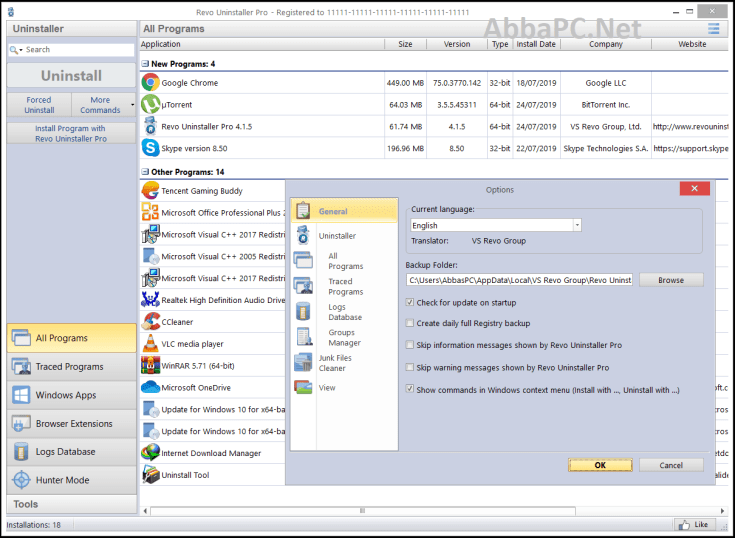Tick Skip information messages checkbox

click(410, 345)
